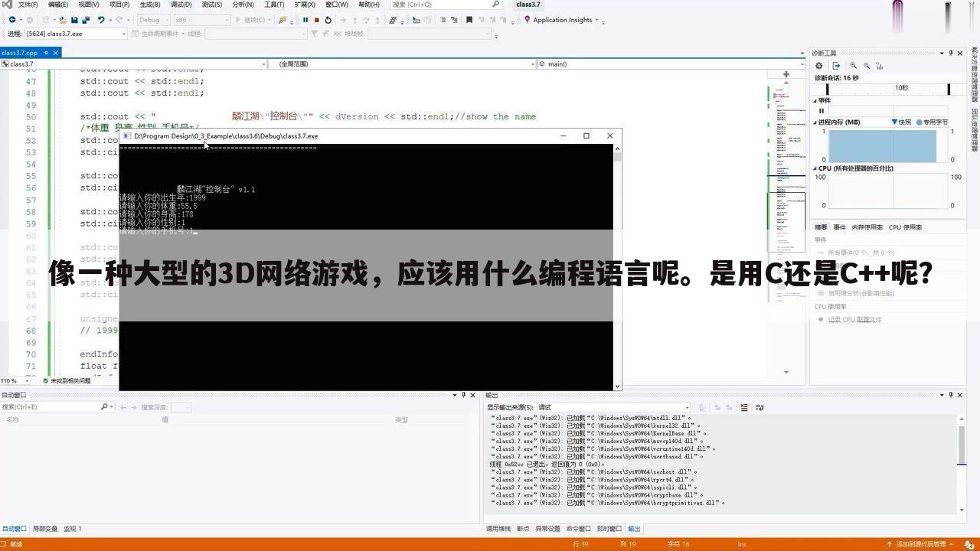Click the console window vertical scrollbar
Viewport: 980px width, 551px height.
(x=617, y=267)
